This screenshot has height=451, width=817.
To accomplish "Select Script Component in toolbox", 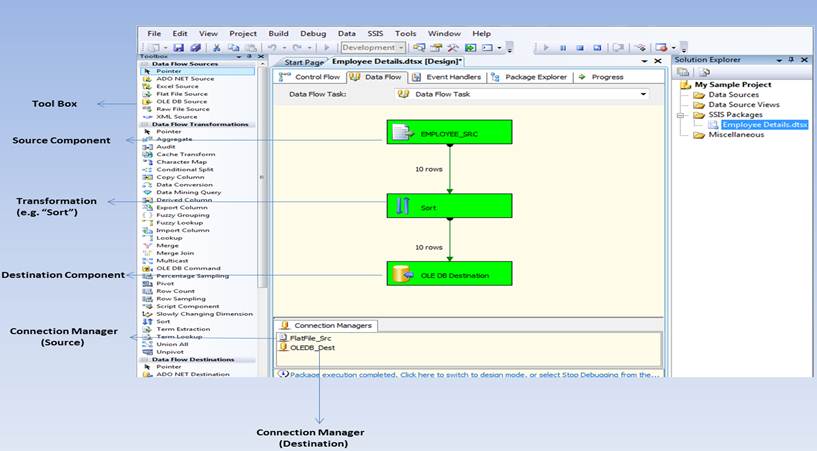I will pos(188,306).
